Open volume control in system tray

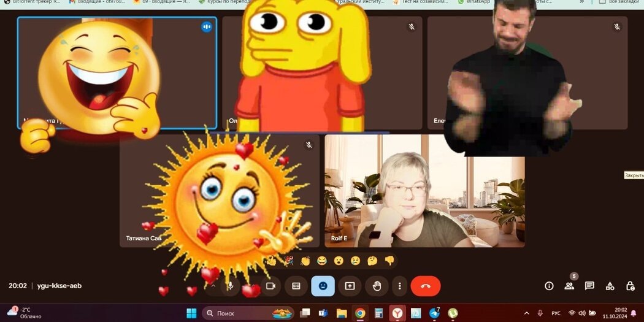click(581, 313)
